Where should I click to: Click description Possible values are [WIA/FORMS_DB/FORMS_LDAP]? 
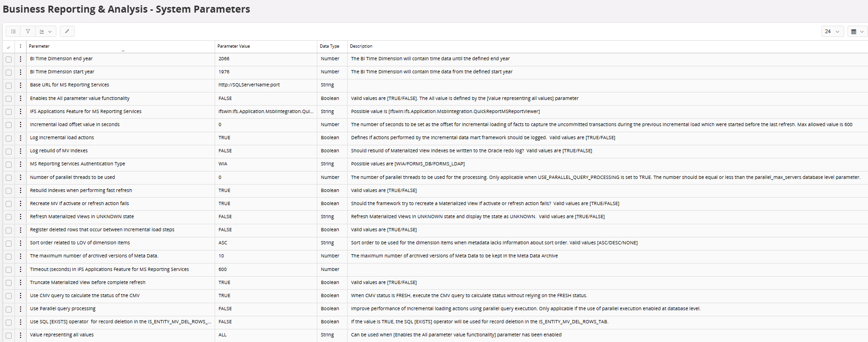(x=408, y=164)
